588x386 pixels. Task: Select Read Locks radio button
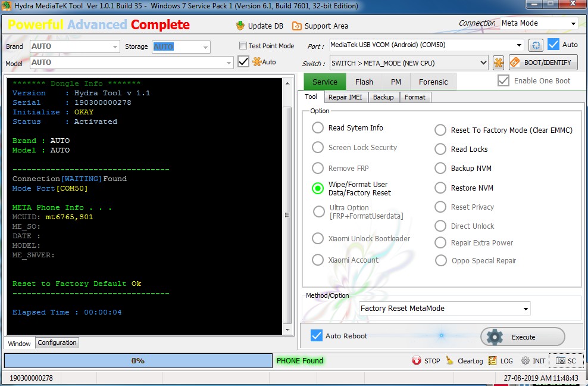tap(440, 149)
